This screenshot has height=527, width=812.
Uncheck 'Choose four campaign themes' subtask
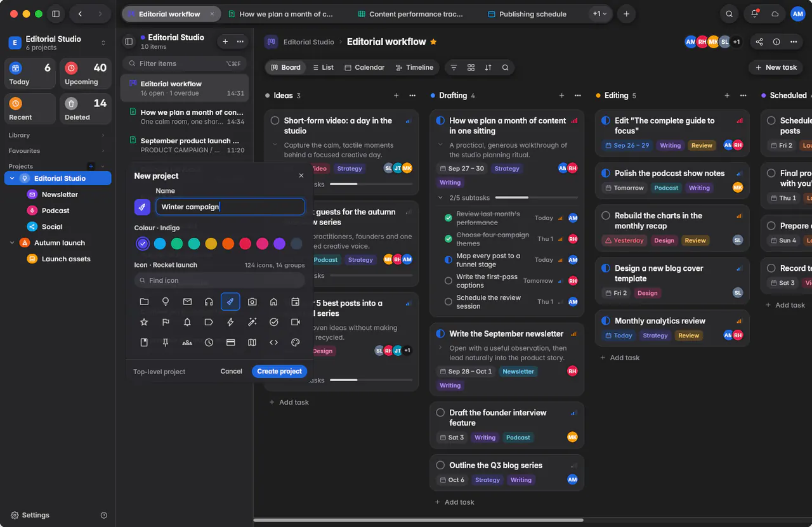coord(449,239)
